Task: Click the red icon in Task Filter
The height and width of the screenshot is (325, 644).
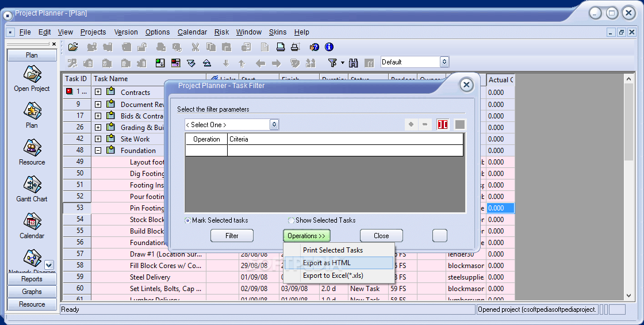Action: coord(442,124)
